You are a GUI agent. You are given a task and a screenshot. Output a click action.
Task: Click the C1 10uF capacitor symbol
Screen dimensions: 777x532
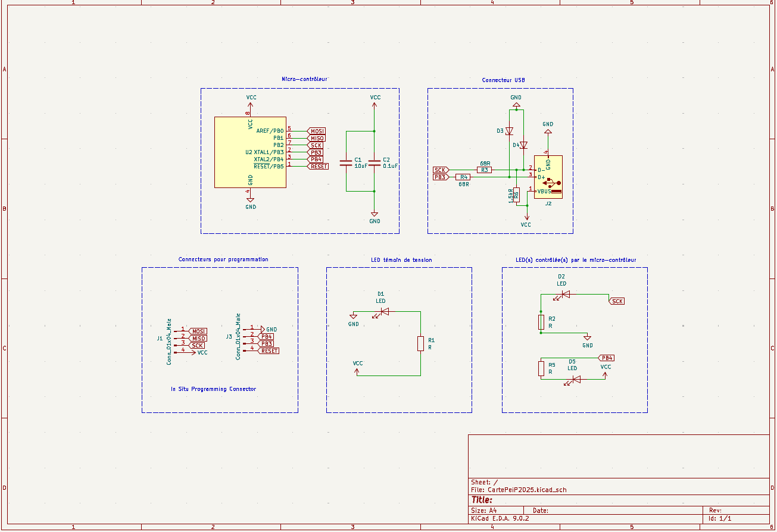tap(345, 162)
